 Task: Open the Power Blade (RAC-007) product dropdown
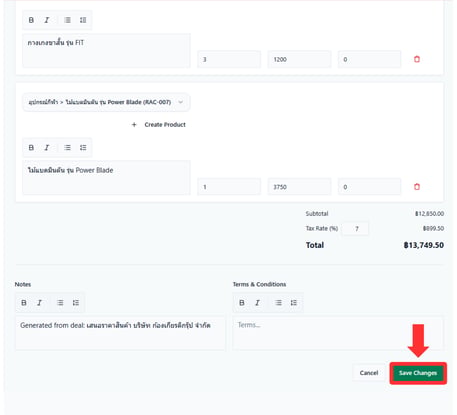(106, 102)
